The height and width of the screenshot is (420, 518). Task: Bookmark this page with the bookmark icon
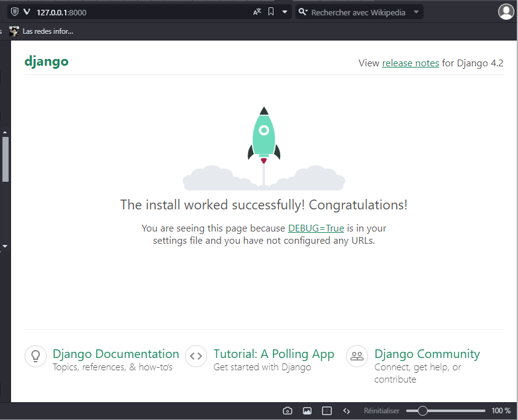[271, 12]
